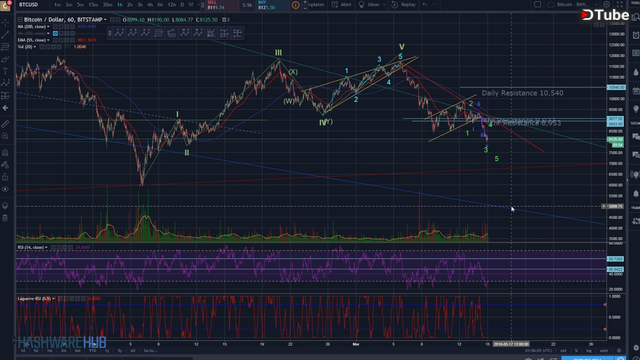Select the measure ruler tool
Image resolution: width=640 pixels, height=360 pixels.
tap(5, 124)
